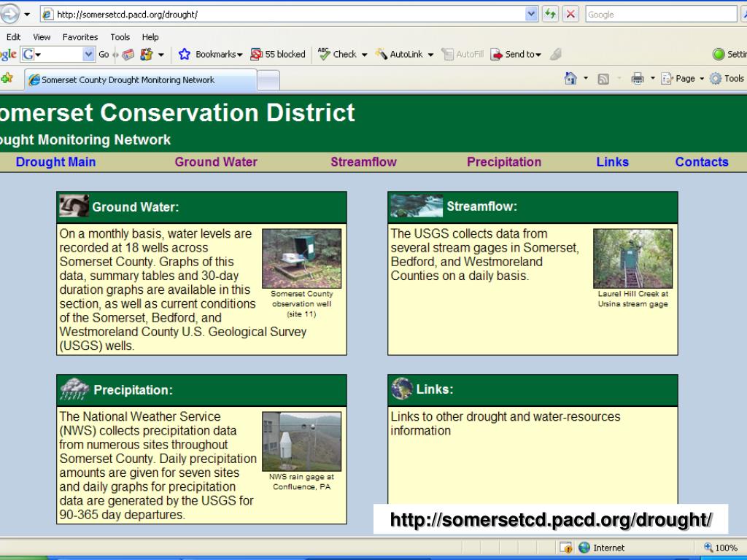The width and height of the screenshot is (747, 560).
Task: Expand the Check dropdown arrow
Action: click(x=365, y=55)
